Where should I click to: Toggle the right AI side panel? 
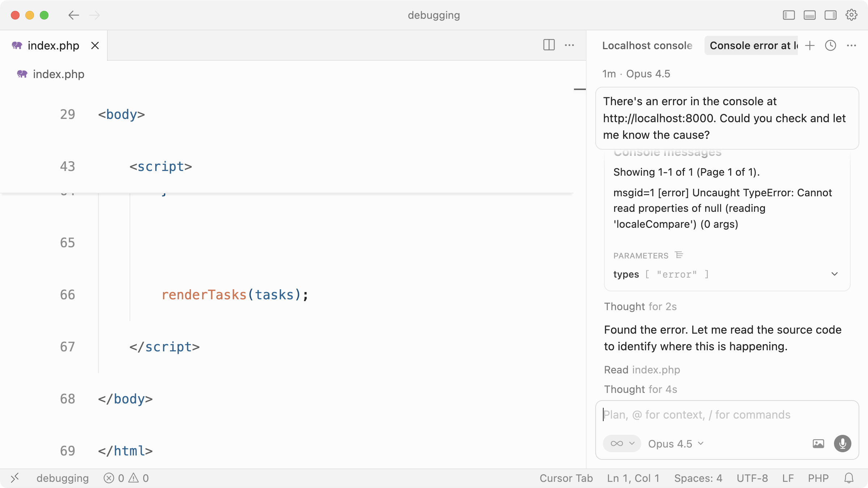pos(830,15)
